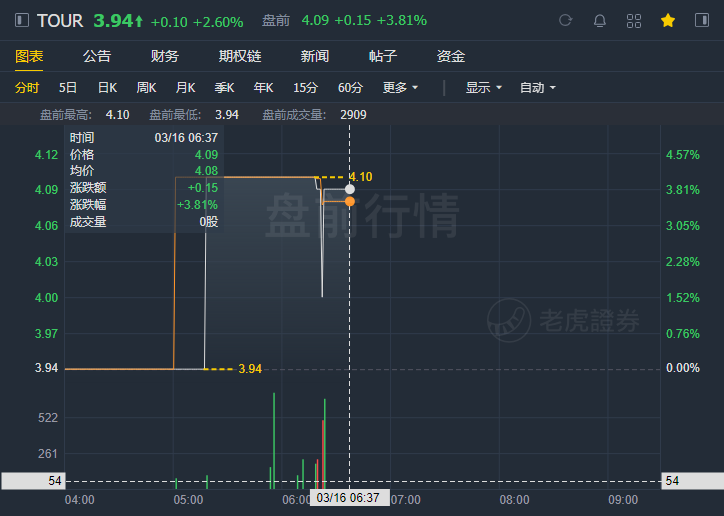Click the 均价 4.08 tooltip row
This screenshot has height=516, width=724.
144,171
